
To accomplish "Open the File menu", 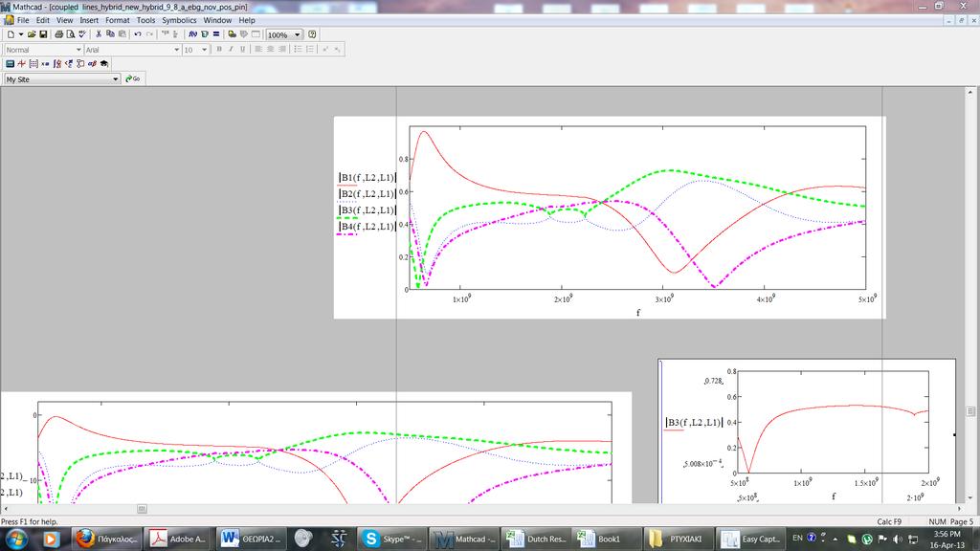I will [x=23, y=20].
